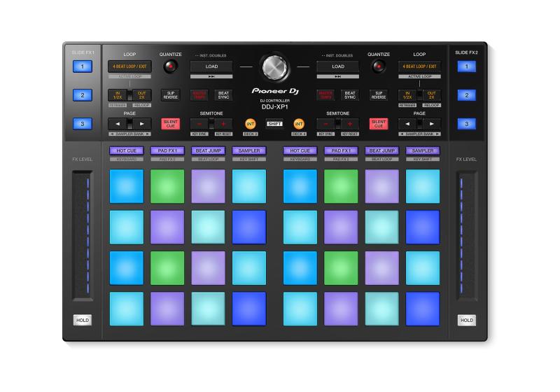Hit left deck second-row teal pad under Beat Jump
This screenshot has height=392, width=560.
pyautogui.click(x=208, y=227)
